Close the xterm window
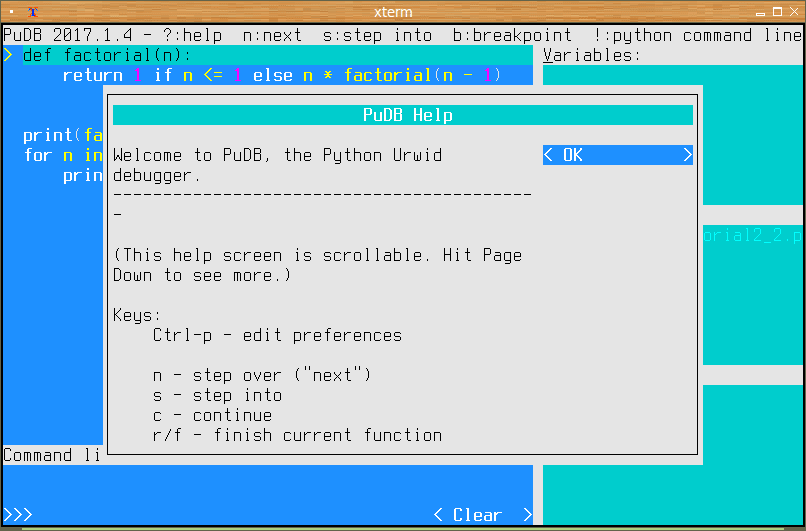This screenshot has height=531, width=806. (x=794, y=12)
